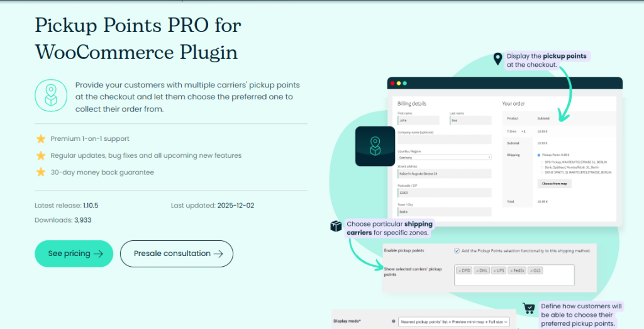The height and width of the screenshot is (329, 644).
Task: Click the 'Pickup Points PRO for WooCommerce Plugin' heading
Action: click(138, 39)
